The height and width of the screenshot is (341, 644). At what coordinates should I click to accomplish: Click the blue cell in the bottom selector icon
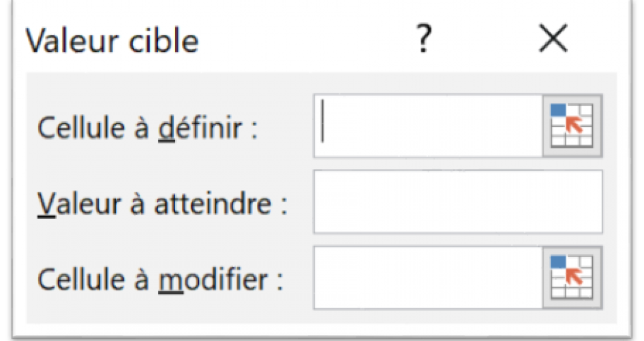point(558,262)
